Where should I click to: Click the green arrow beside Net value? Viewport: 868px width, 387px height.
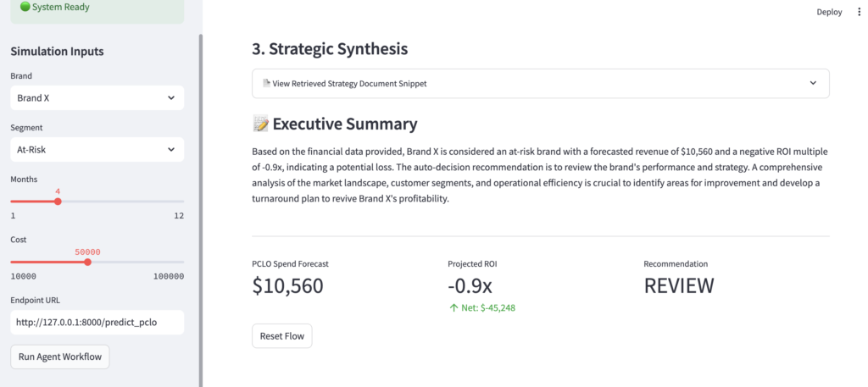[453, 307]
